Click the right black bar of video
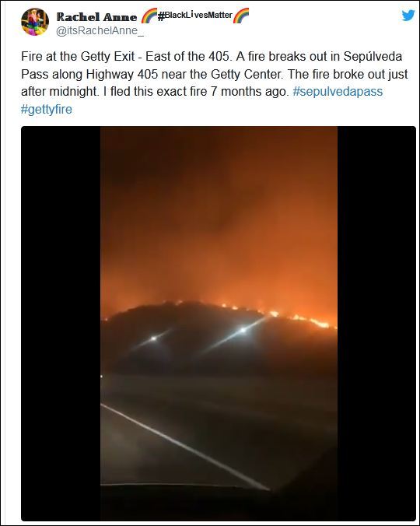420x526 pixels. coord(376,324)
